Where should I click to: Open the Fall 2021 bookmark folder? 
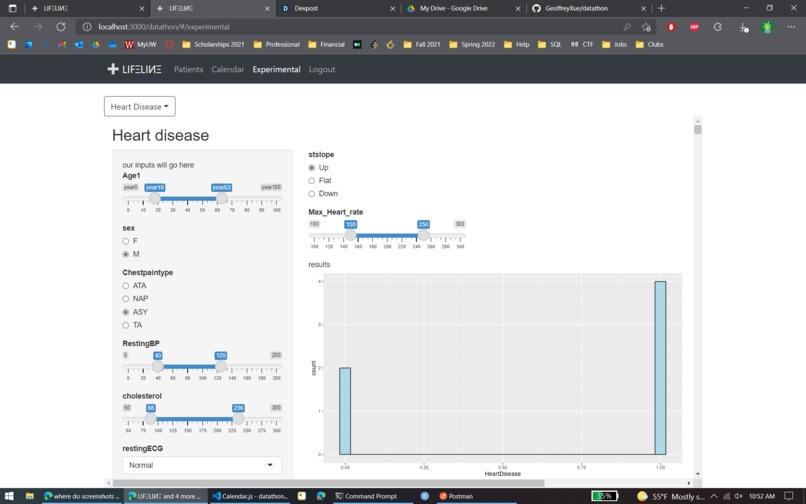coord(422,45)
